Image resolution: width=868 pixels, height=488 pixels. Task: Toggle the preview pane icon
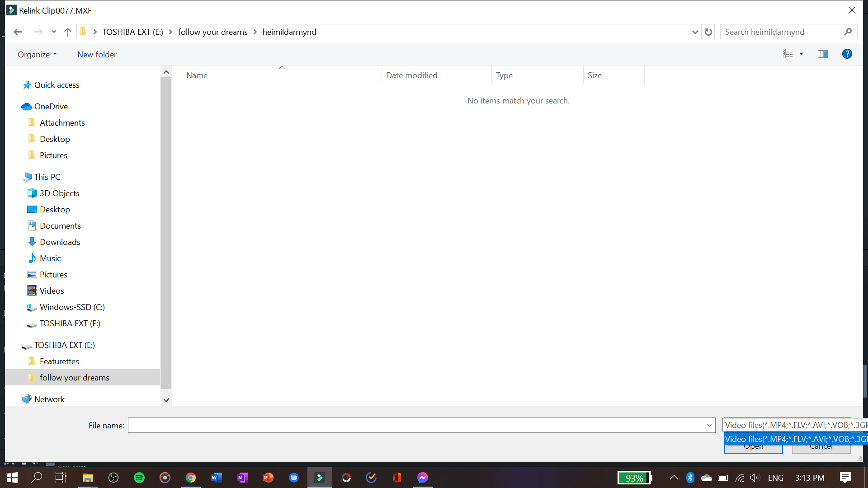pos(822,54)
